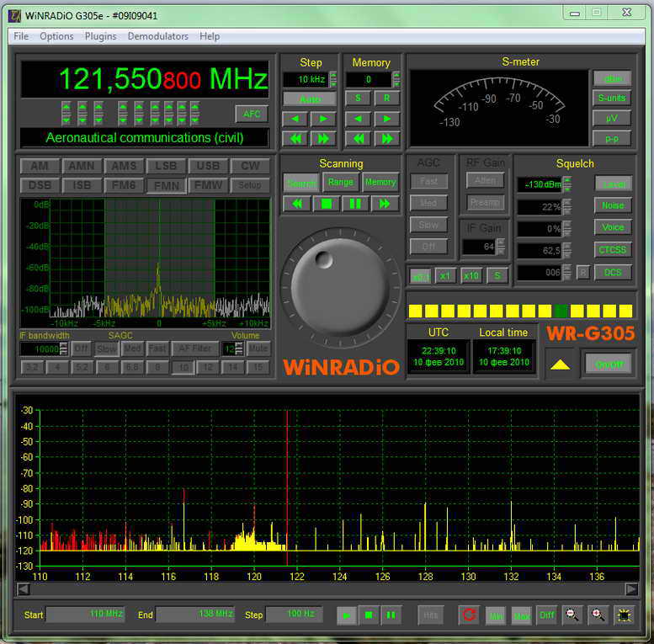
Task: Start the spectrum sweep with play button
Action: pos(347,615)
